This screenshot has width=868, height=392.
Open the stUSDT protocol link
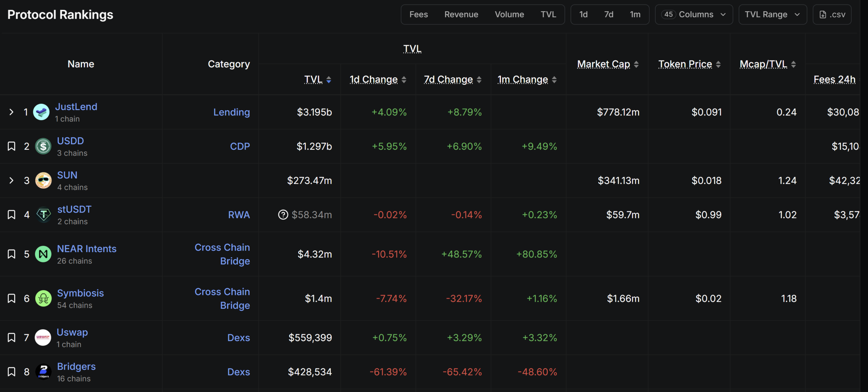(74, 209)
